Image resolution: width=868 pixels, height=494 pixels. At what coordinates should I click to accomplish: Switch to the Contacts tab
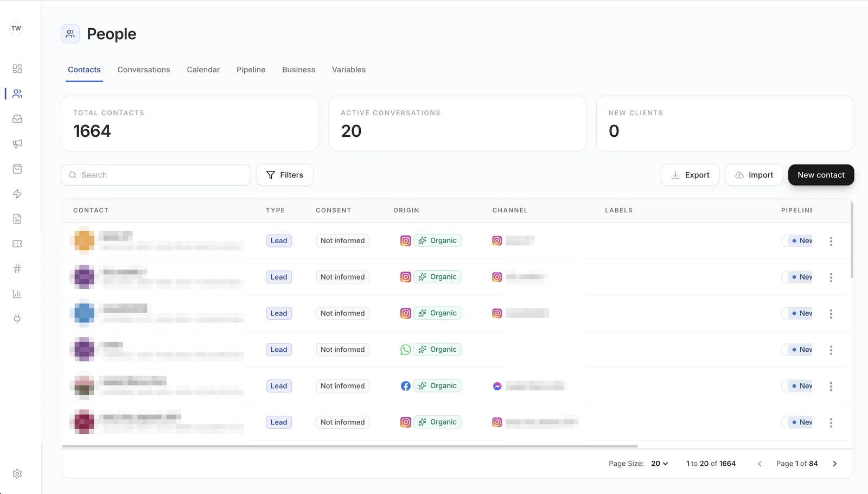pyautogui.click(x=84, y=69)
